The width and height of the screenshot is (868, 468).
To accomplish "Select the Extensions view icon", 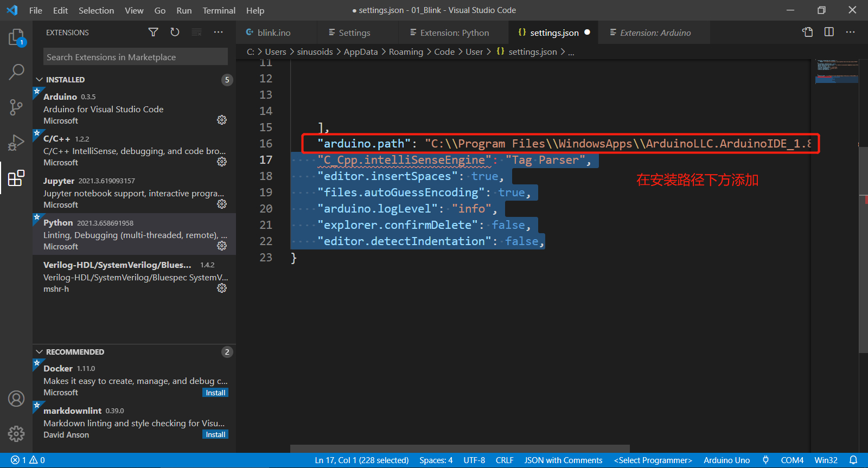I will 16,178.
